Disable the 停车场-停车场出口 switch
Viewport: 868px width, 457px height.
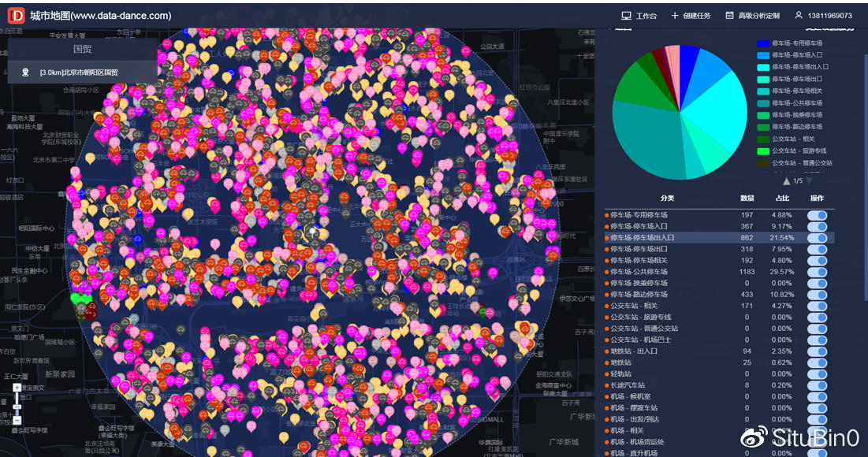point(817,249)
